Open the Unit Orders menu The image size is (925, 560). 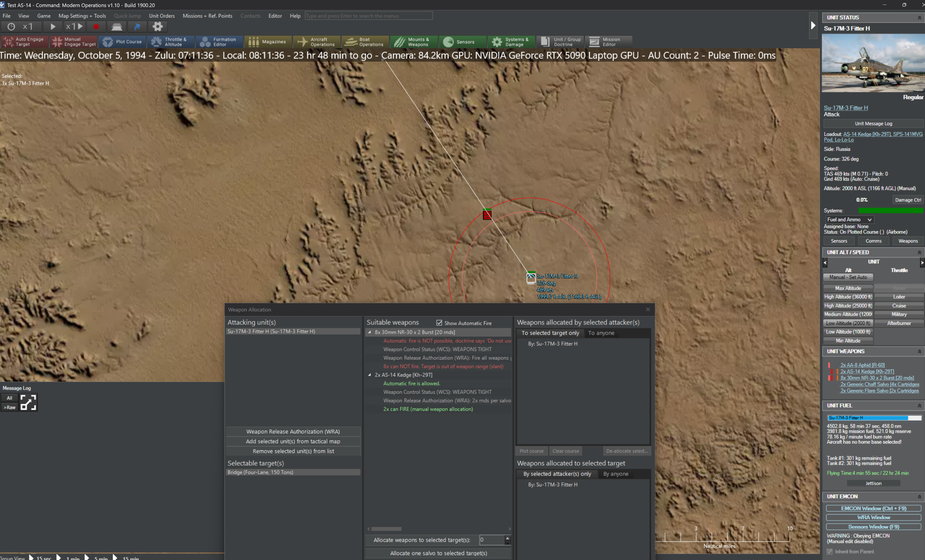(x=162, y=16)
